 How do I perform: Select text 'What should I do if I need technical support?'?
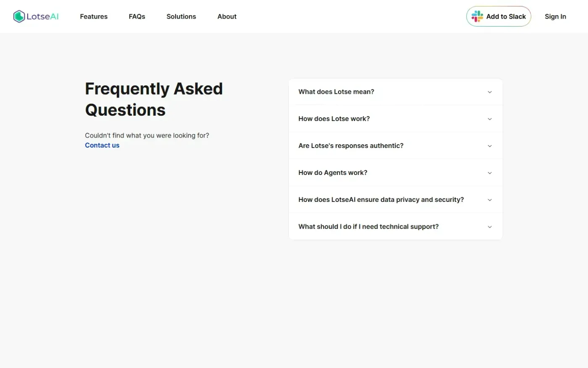point(368,226)
